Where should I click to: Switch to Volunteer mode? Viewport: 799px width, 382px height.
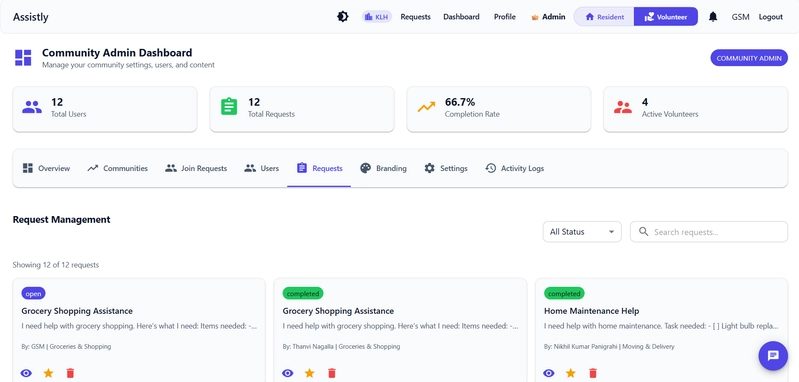[x=665, y=17]
